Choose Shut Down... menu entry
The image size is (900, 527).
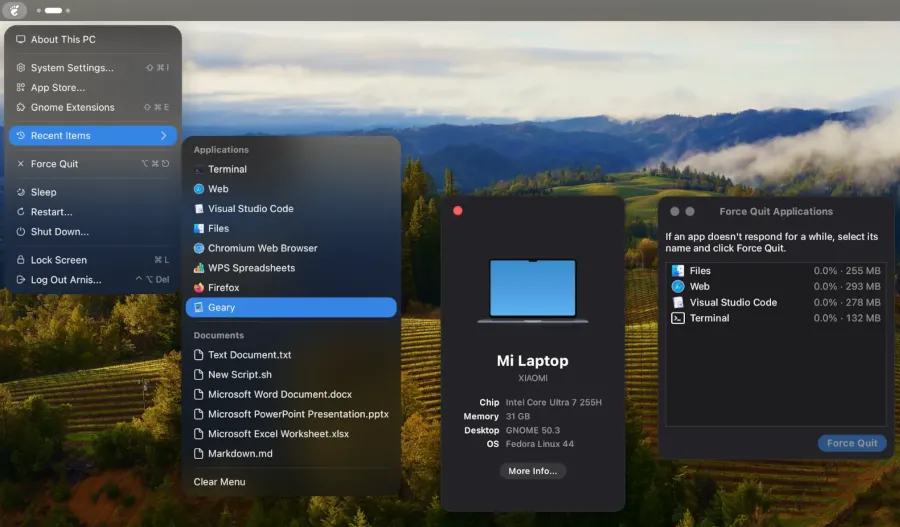(93, 231)
